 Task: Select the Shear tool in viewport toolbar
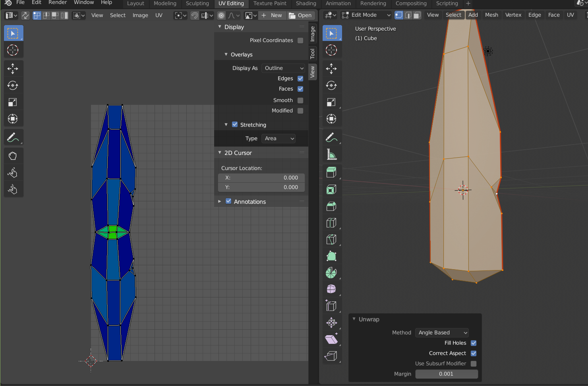click(331, 339)
